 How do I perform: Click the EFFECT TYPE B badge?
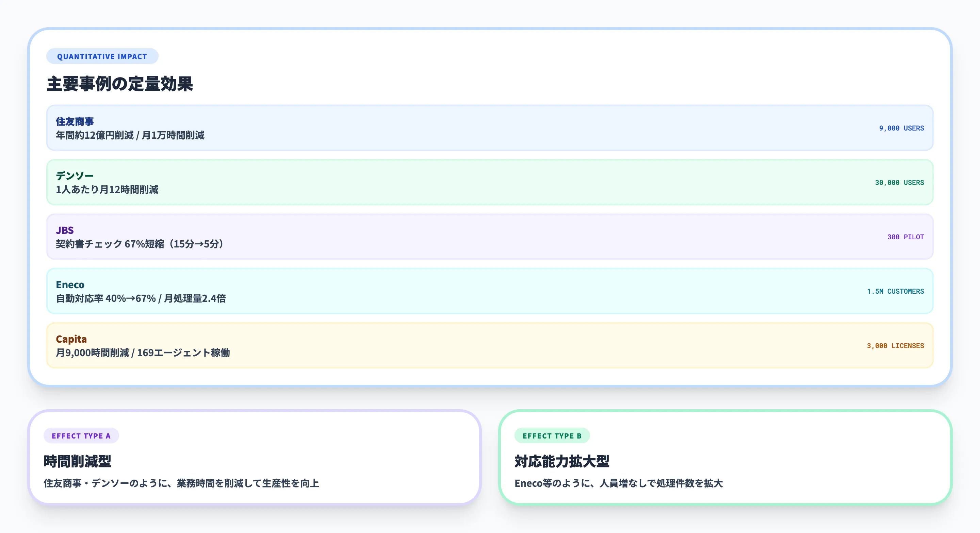(552, 436)
